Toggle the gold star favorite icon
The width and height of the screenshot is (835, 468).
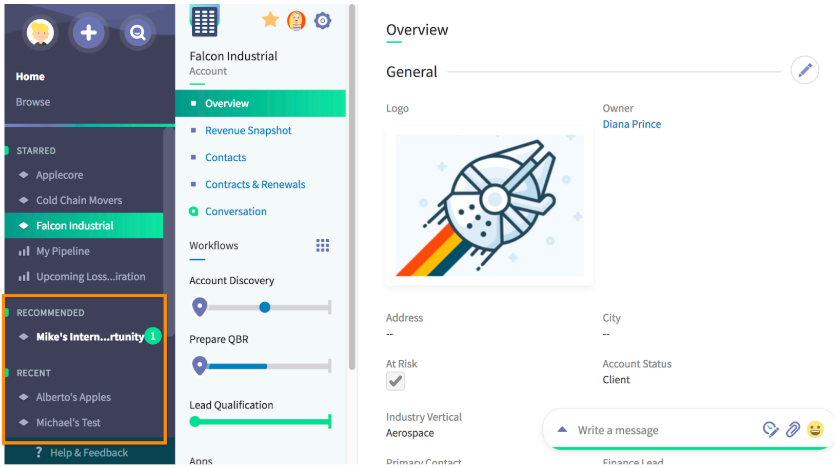pos(270,21)
